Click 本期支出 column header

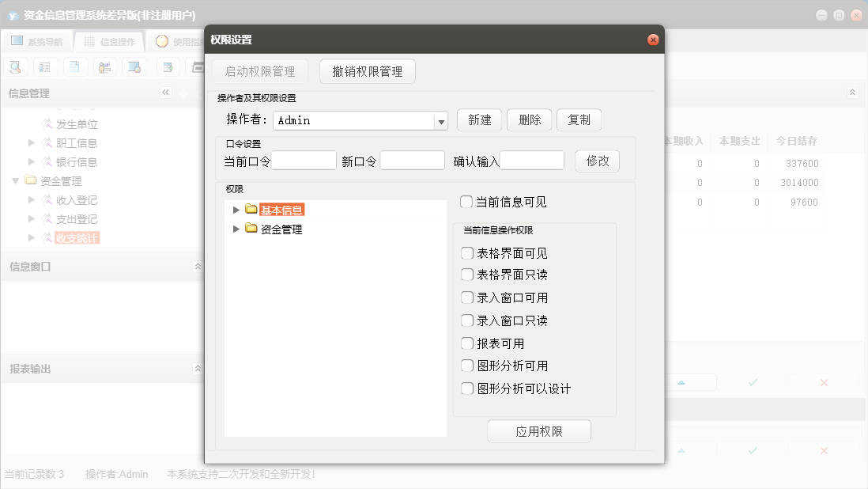click(x=739, y=141)
